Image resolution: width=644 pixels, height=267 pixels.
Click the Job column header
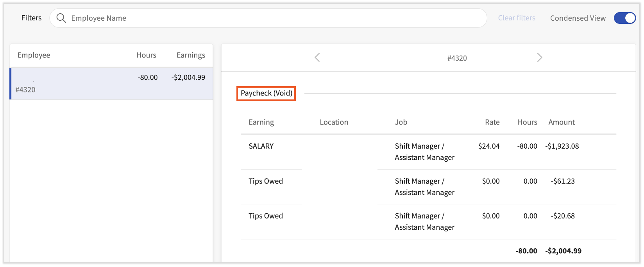[401, 122]
